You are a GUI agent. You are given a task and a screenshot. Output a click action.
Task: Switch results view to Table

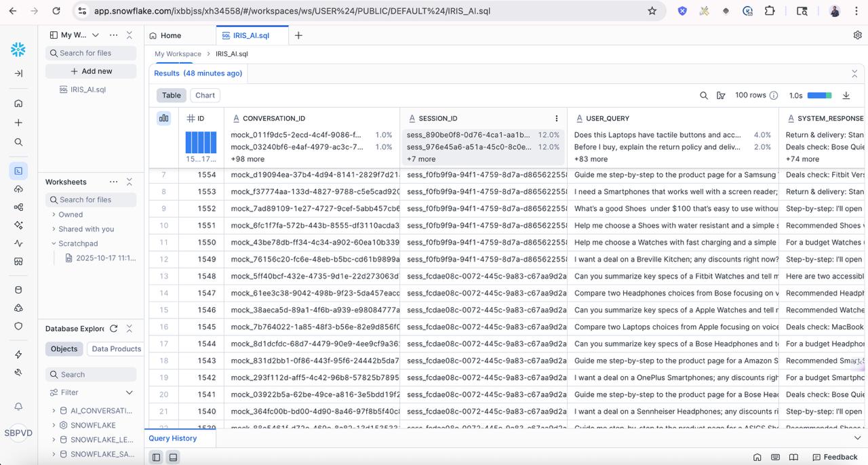(x=172, y=96)
